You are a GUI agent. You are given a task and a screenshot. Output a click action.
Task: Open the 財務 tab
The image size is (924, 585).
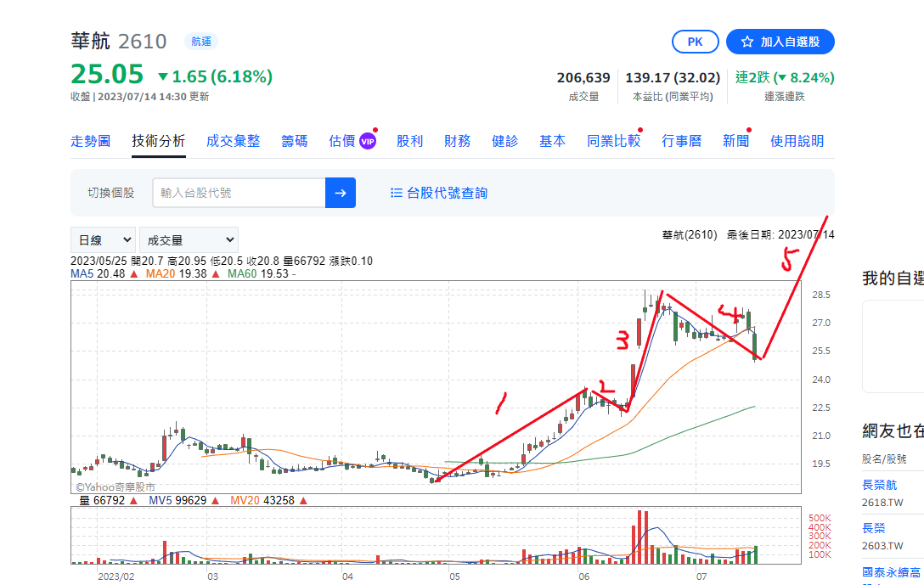(458, 142)
